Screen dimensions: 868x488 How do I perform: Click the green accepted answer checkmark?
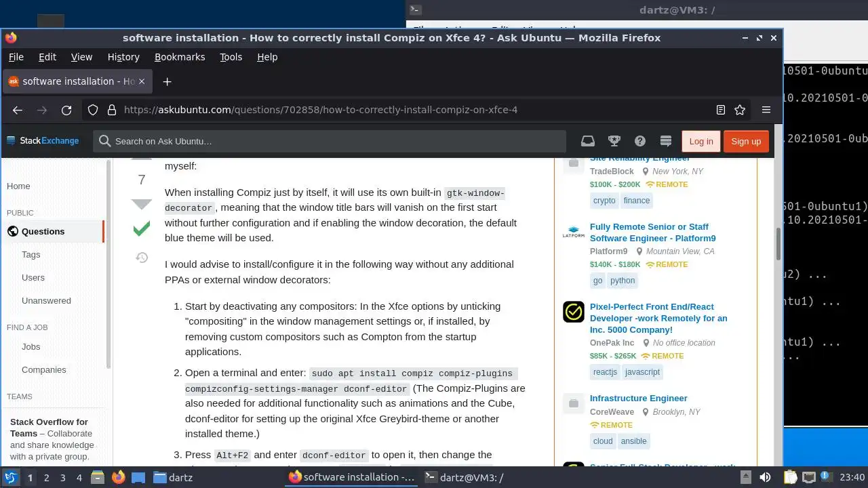[x=141, y=230]
